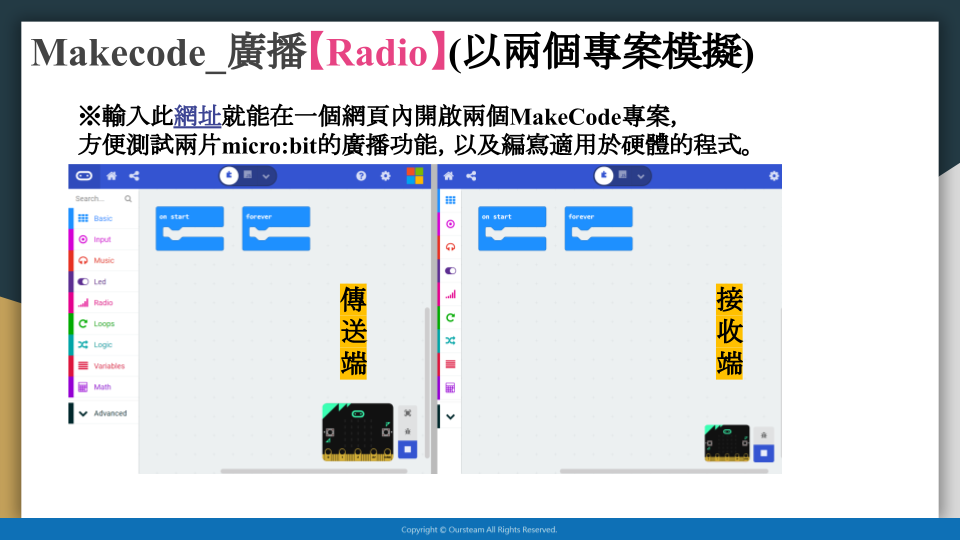Screen dimensions: 960x540
Task: Open Logic shuffle icon in right editor
Action: 451,340
